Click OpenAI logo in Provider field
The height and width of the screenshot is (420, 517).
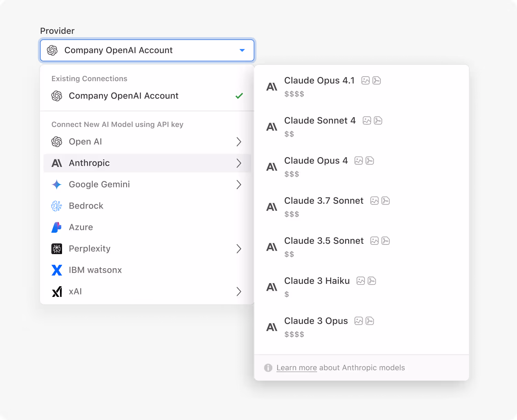tap(52, 50)
